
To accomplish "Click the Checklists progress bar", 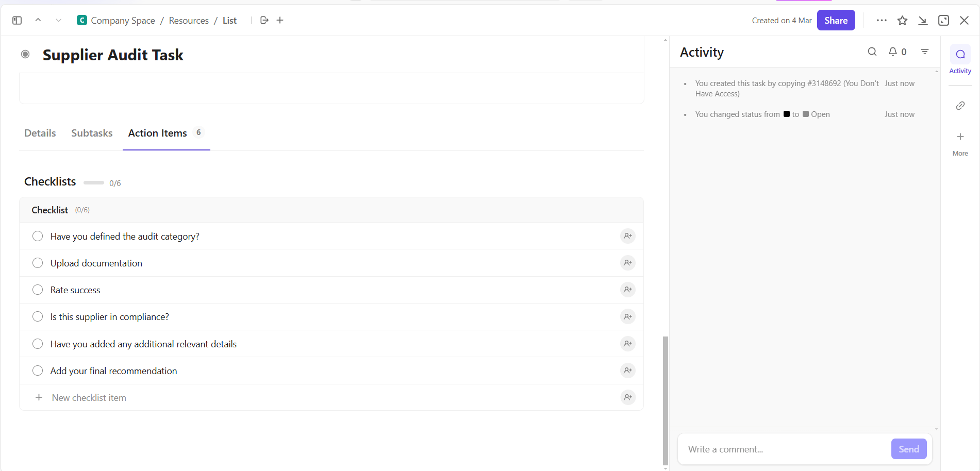I will 93,182.
